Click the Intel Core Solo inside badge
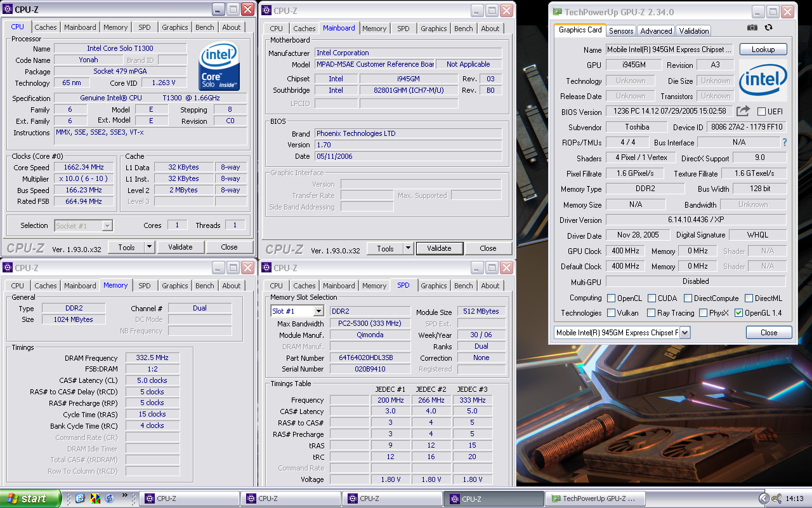Screen dimensions: 812x508 [x=219, y=67]
